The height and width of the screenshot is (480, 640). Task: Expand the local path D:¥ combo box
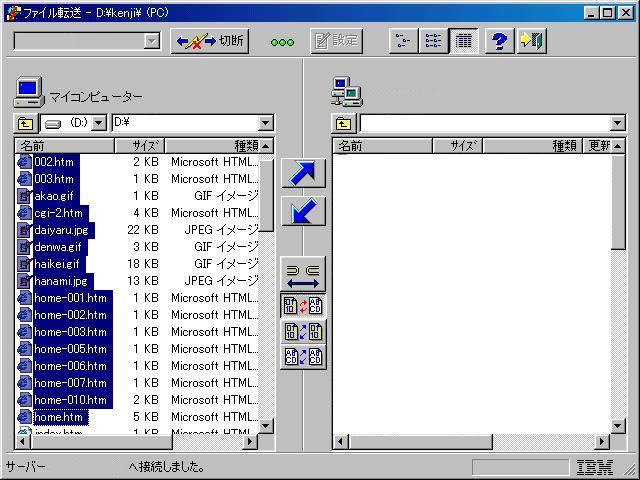point(265,123)
